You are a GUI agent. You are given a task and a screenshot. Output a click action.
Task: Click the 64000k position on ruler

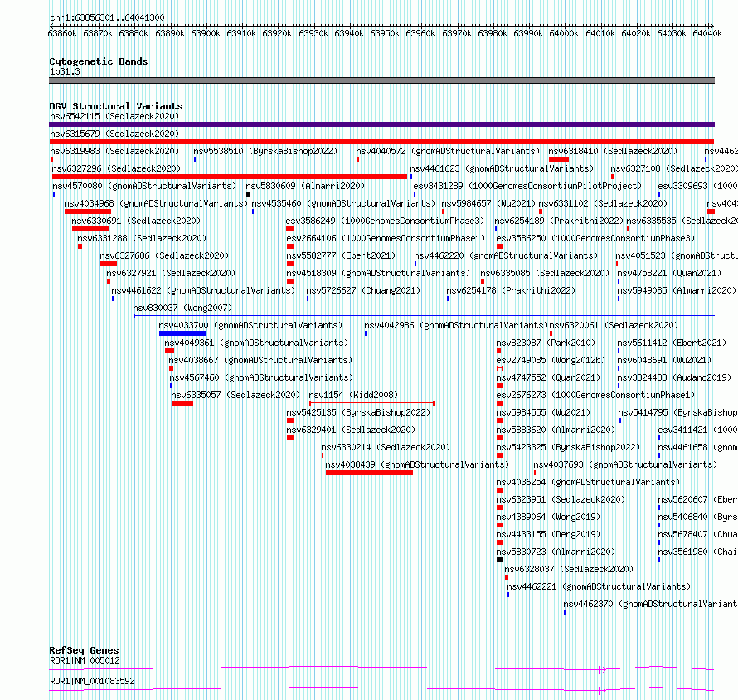click(x=564, y=33)
